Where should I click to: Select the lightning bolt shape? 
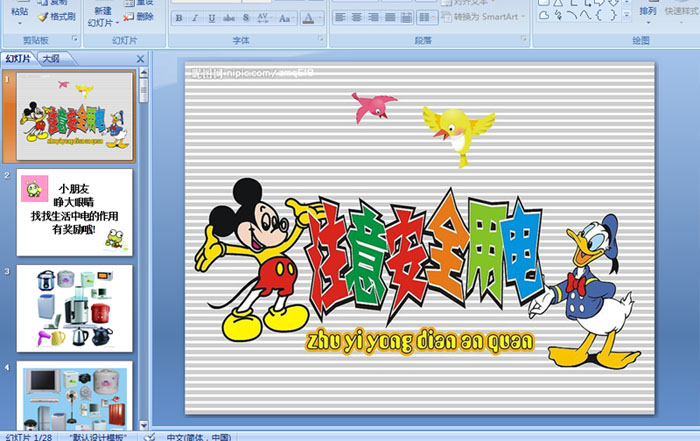point(558,16)
